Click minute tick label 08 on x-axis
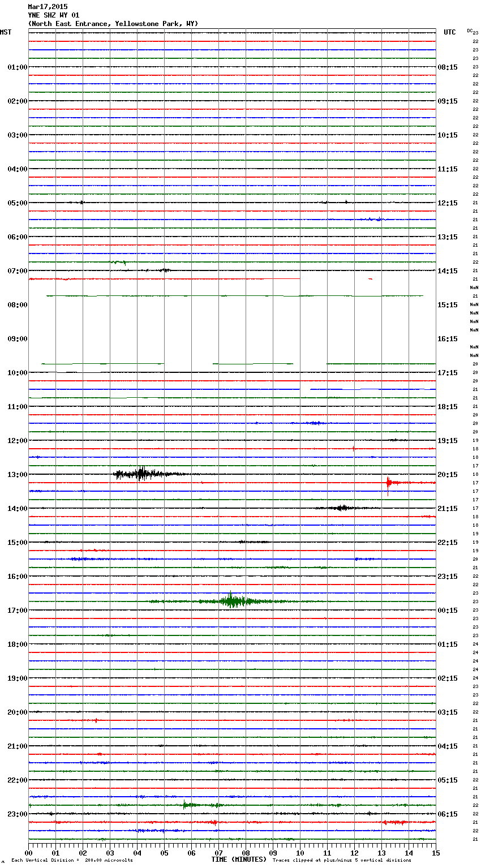481x868 pixels. click(246, 853)
